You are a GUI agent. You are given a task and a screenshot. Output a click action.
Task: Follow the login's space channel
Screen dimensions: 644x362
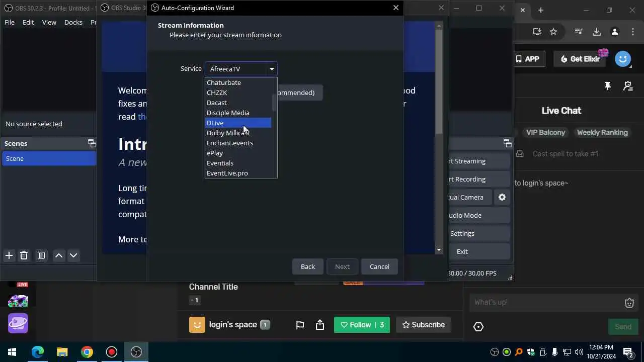362,325
